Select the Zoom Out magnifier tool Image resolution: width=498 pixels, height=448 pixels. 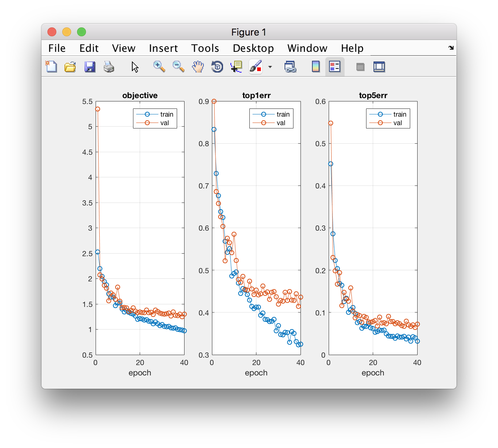179,67
